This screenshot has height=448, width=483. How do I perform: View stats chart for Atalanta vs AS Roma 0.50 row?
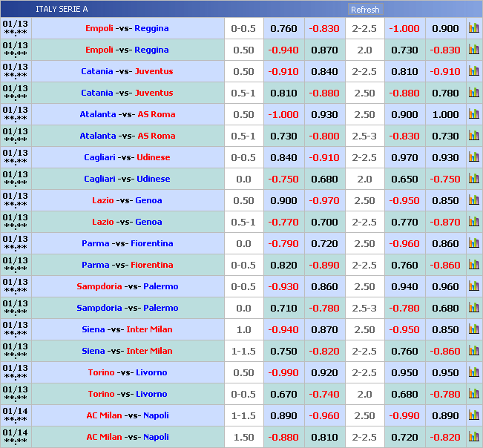(x=473, y=114)
